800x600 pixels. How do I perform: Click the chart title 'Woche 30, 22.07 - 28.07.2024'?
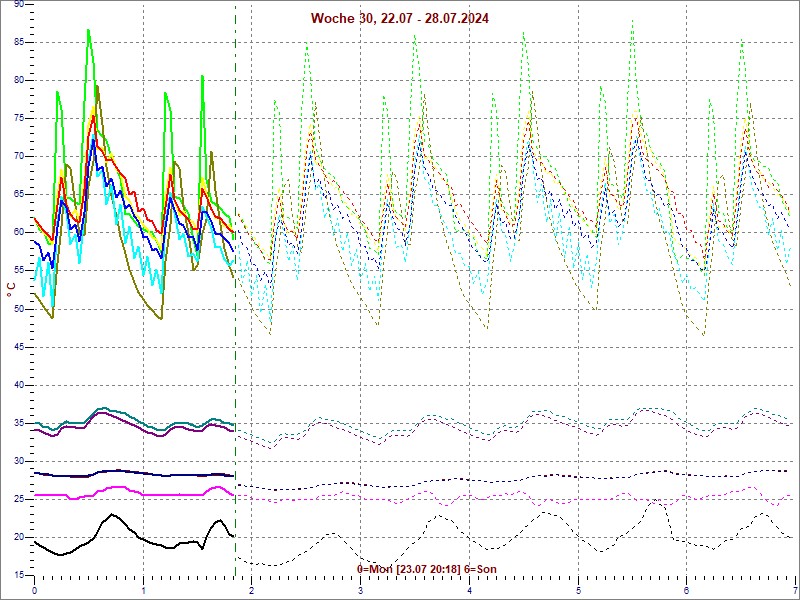(x=400, y=18)
